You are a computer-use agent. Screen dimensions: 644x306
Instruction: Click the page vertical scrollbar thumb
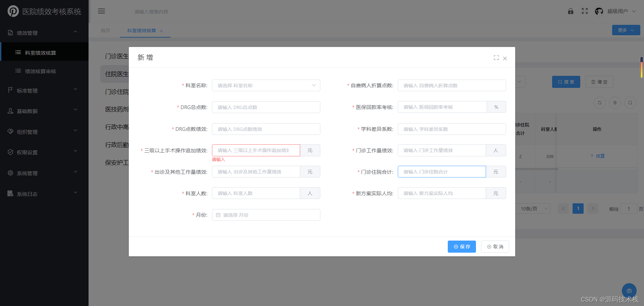click(x=641, y=67)
